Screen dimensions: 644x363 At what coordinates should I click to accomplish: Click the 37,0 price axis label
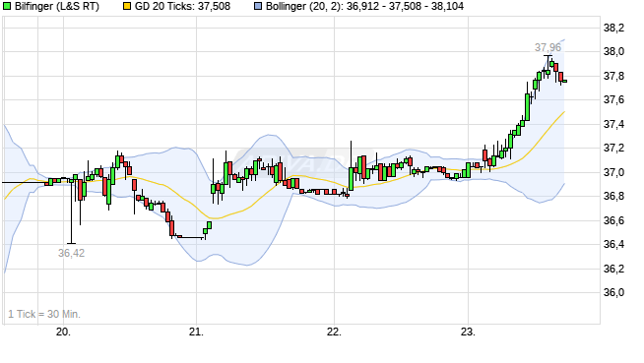(x=613, y=172)
